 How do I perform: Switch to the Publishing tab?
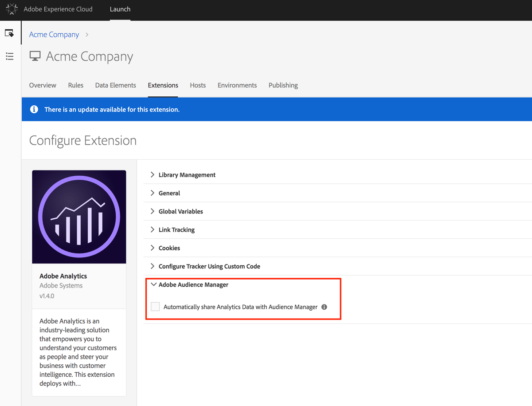tap(283, 85)
